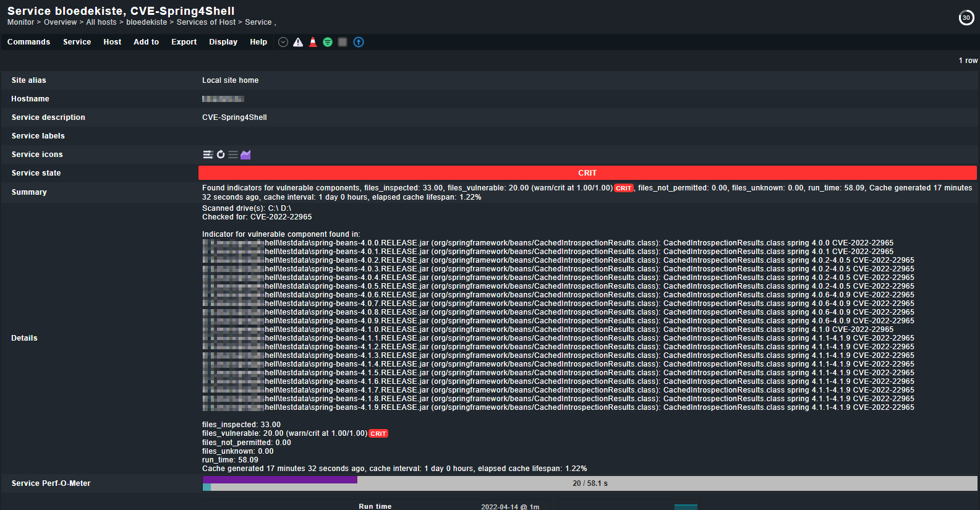Click the Schedule downtime traffic cone icon
Screen dimensions: 980x510
pyautogui.click(x=313, y=42)
